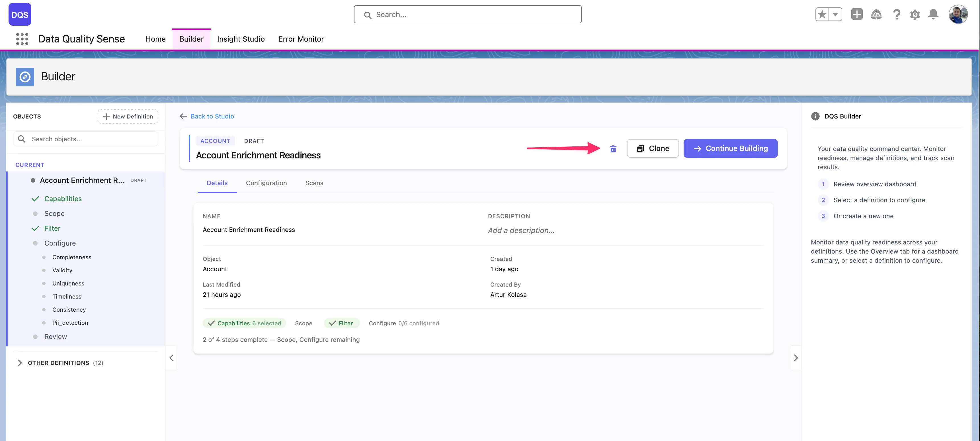980x441 pixels.
Task: Click the Help question mark icon
Action: (x=896, y=14)
